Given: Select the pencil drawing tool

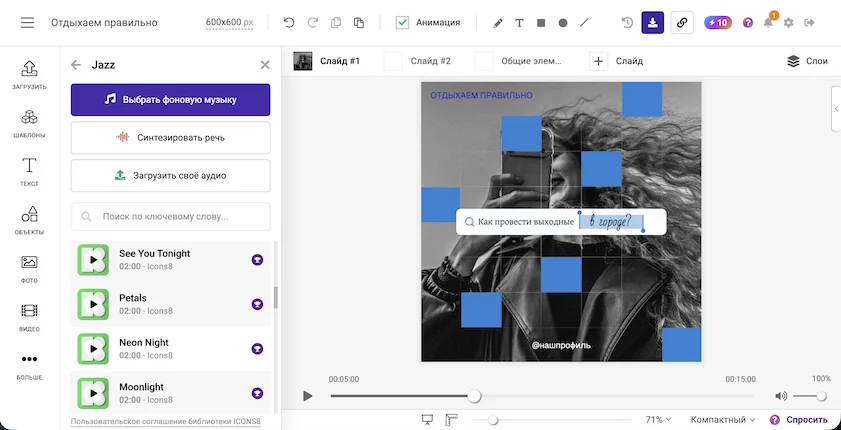Looking at the screenshot, I should 498,23.
